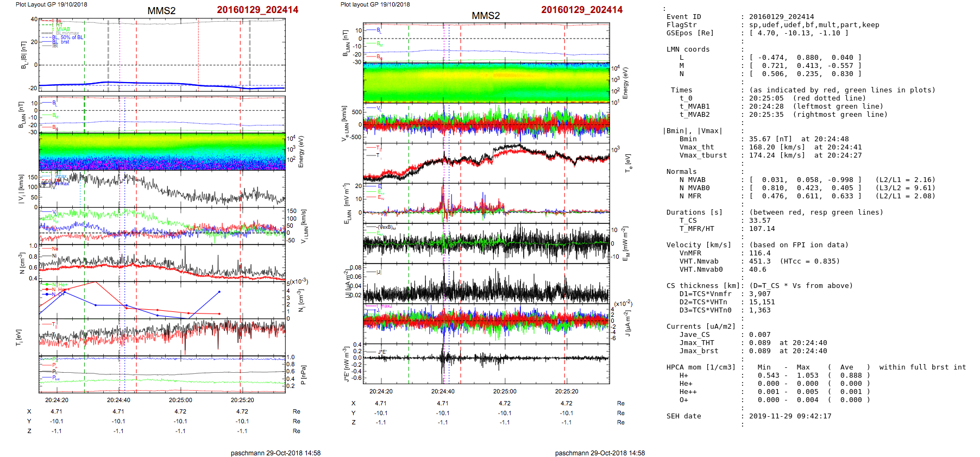Viewport: 980px width, 457px height.
Task: Click the D2=TCS*VHTn thickness value 15,151
Action: coord(762,302)
